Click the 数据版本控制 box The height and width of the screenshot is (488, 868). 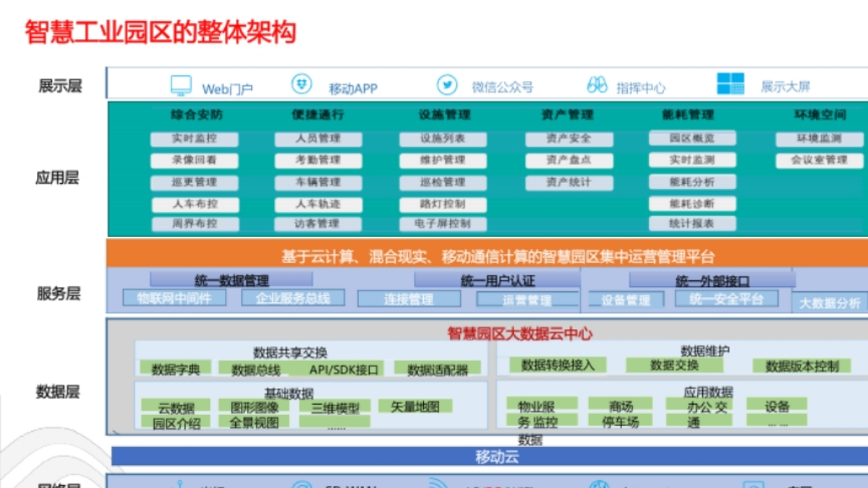(x=801, y=366)
